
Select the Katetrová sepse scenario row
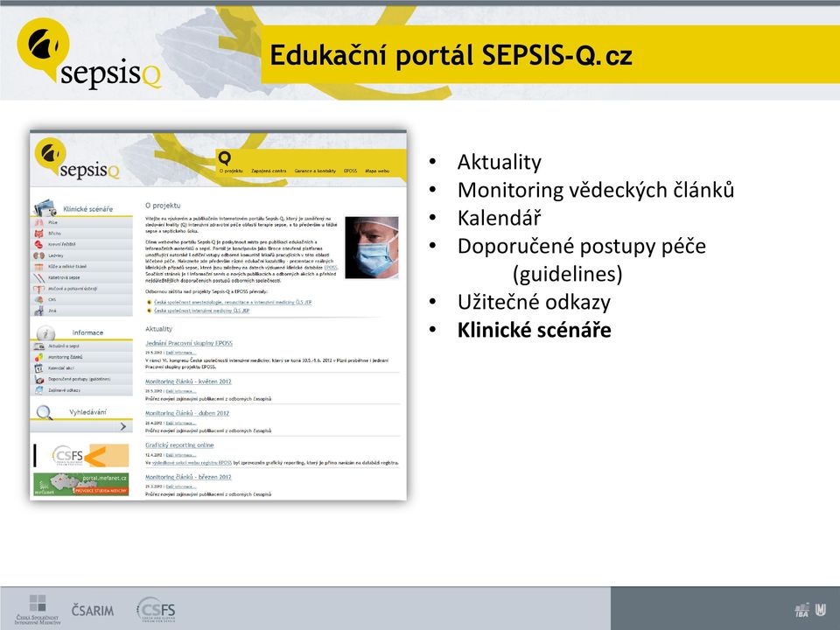(81, 277)
